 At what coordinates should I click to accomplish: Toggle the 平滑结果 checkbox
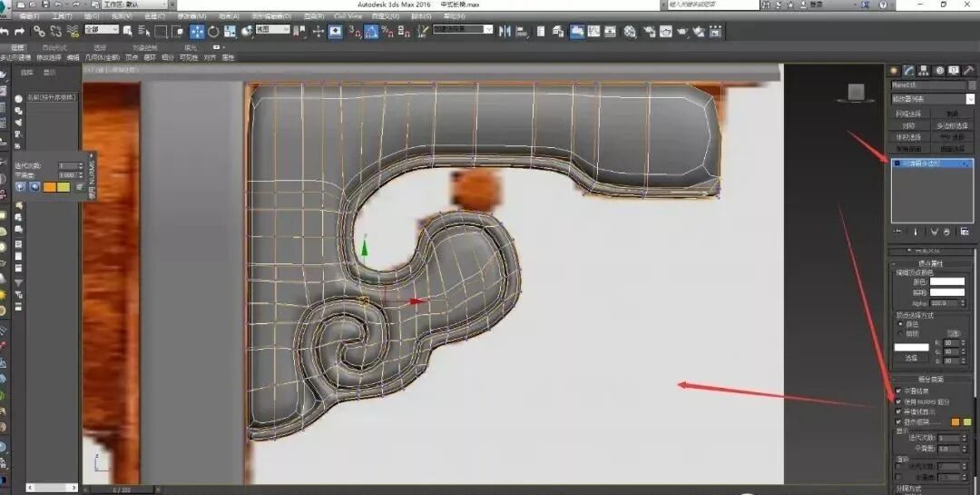(x=898, y=391)
